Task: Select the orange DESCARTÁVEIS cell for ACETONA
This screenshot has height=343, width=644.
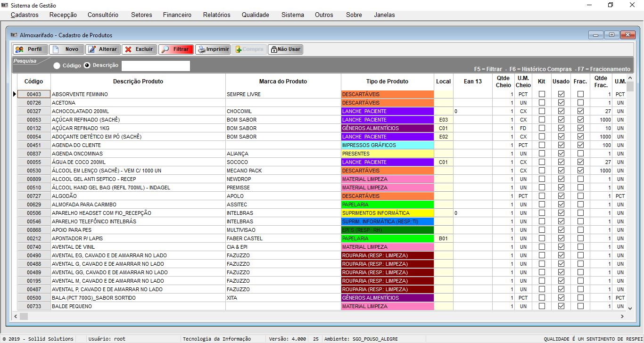Action: point(388,103)
